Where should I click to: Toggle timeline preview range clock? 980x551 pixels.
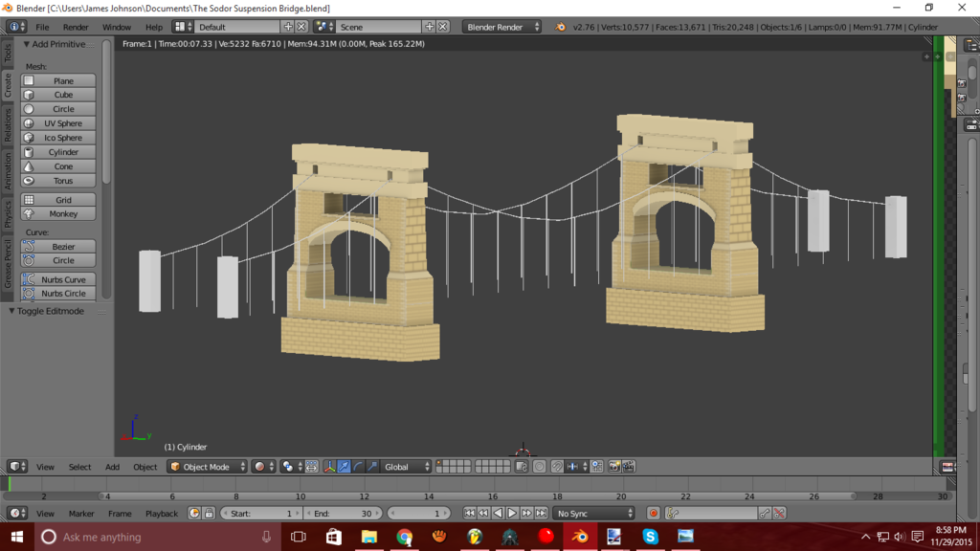(x=194, y=514)
